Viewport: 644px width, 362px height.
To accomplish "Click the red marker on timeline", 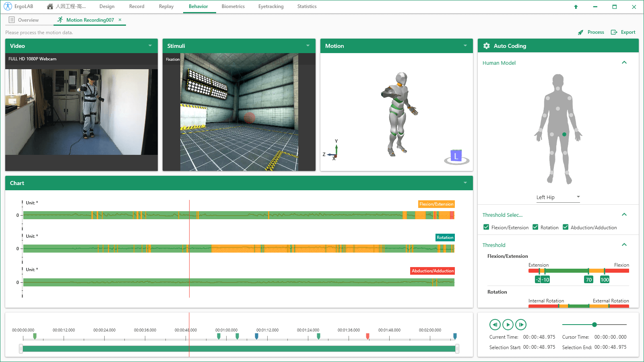I will coord(367,336).
